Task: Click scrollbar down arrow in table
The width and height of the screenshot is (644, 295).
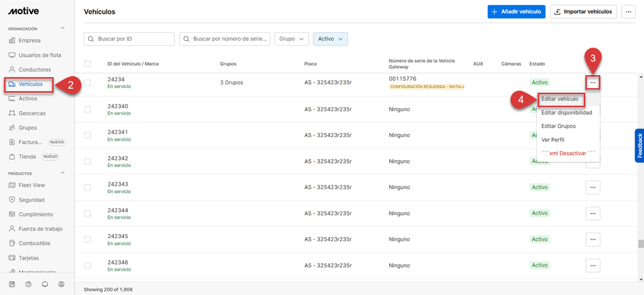Action: [x=640, y=278]
